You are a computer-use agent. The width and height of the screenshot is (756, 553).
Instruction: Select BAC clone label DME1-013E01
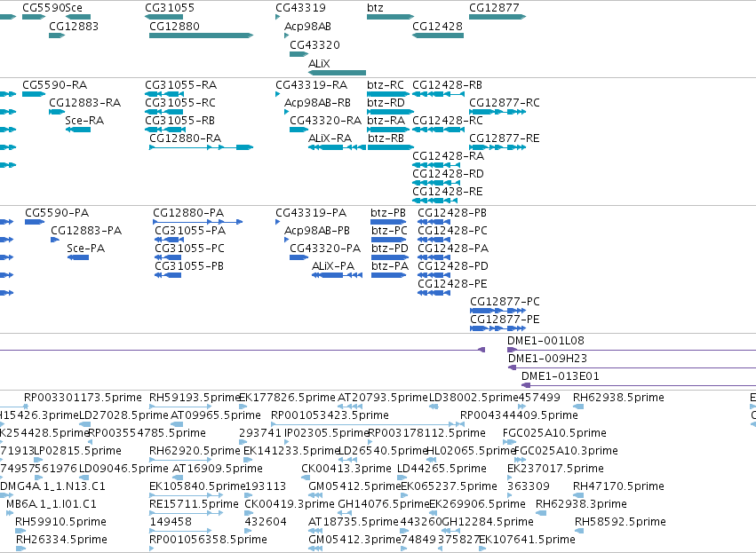(x=561, y=376)
